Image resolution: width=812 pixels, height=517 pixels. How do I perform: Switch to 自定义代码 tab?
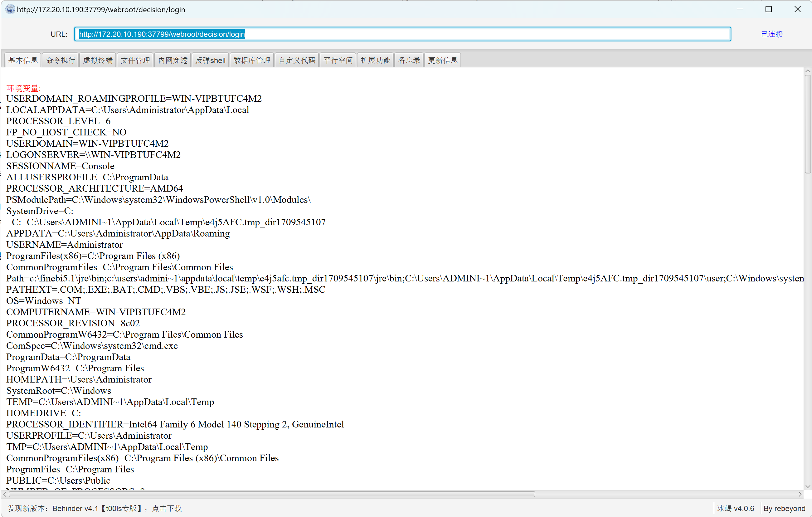pyautogui.click(x=297, y=60)
